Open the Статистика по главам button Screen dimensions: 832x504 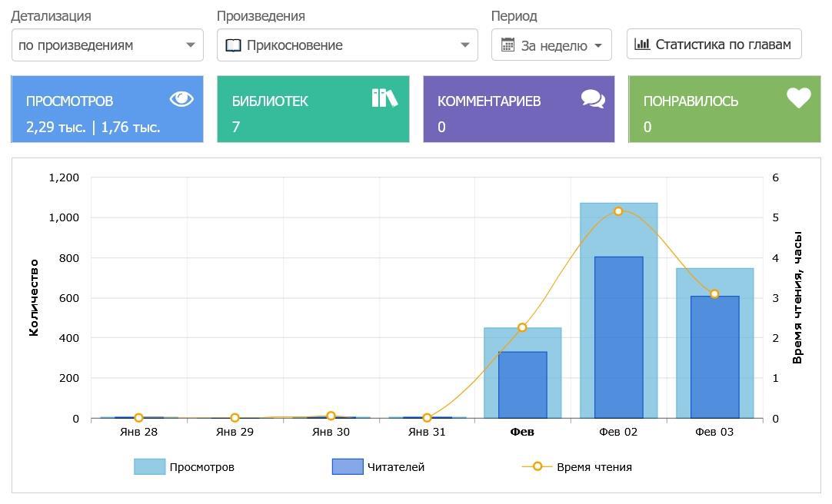pyautogui.click(x=714, y=44)
